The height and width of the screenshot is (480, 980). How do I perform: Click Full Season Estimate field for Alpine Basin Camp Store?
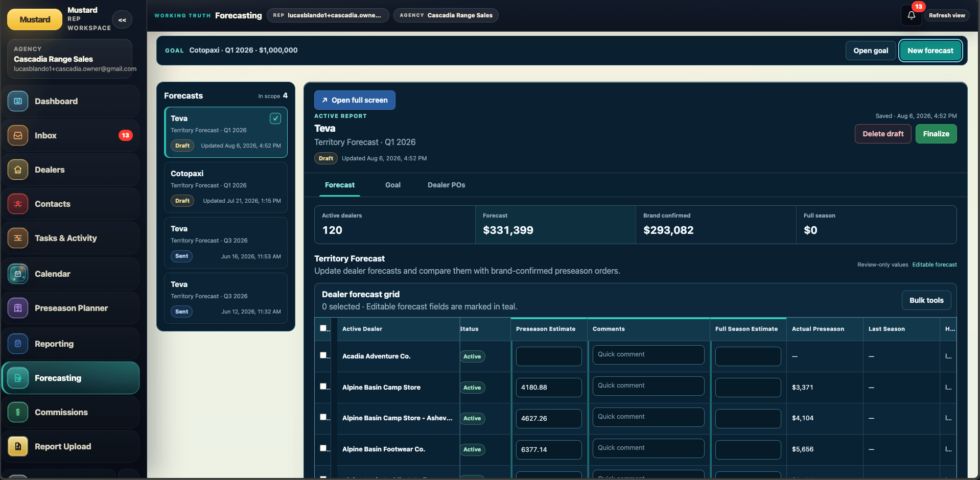748,388
